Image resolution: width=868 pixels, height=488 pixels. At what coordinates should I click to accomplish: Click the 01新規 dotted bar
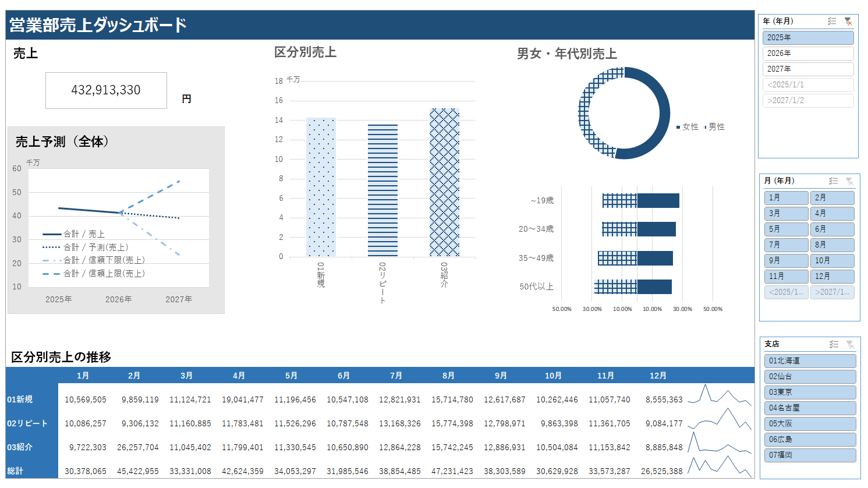click(x=321, y=187)
